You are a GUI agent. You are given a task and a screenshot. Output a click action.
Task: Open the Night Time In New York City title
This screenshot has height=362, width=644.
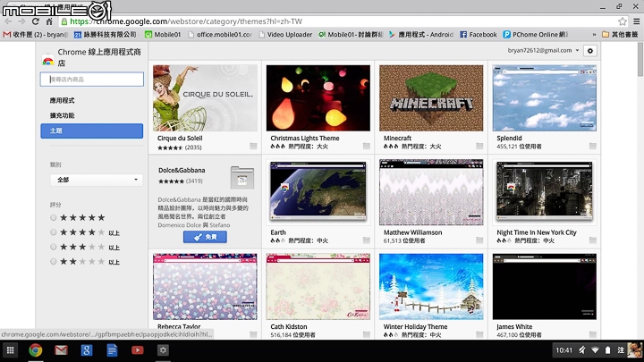[537, 232]
